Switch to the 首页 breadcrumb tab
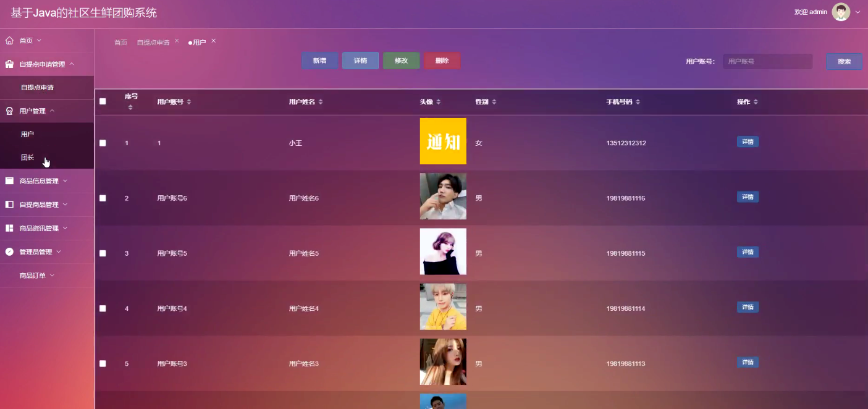 tap(120, 43)
